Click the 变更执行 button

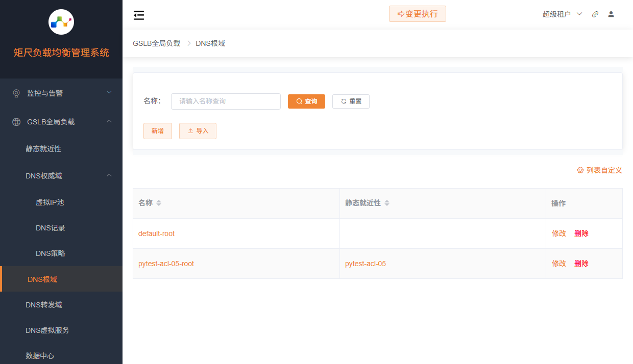(417, 14)
